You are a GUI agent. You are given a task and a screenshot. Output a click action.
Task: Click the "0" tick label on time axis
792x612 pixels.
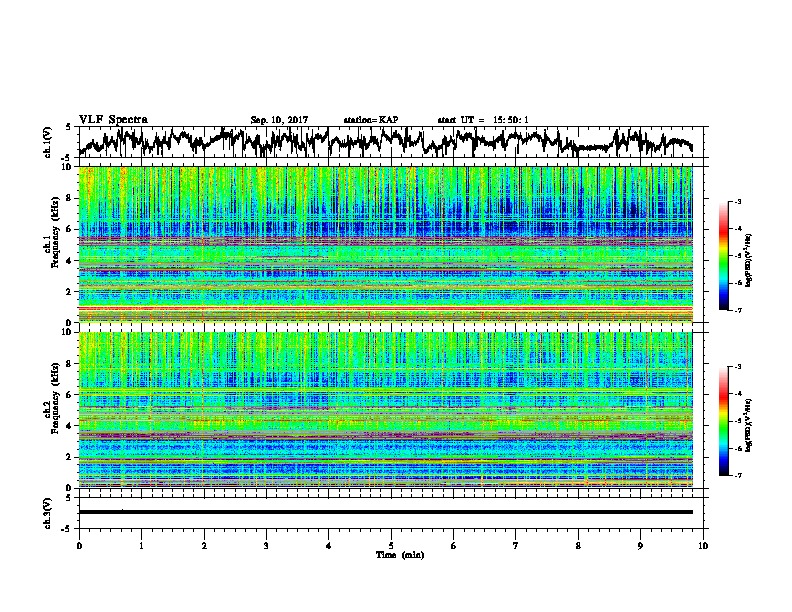pyautogui.click(x=79, y=546)
